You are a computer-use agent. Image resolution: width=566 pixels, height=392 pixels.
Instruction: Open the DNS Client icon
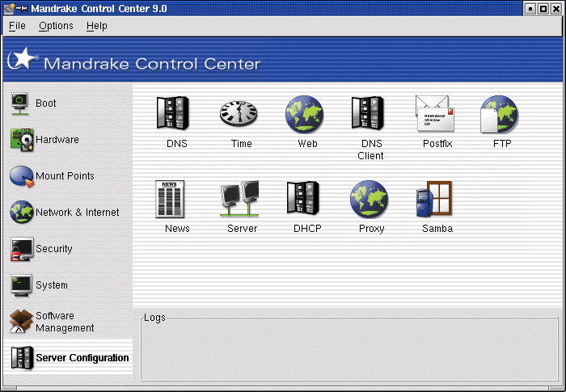pyautogui.click(x=367, y=113)
